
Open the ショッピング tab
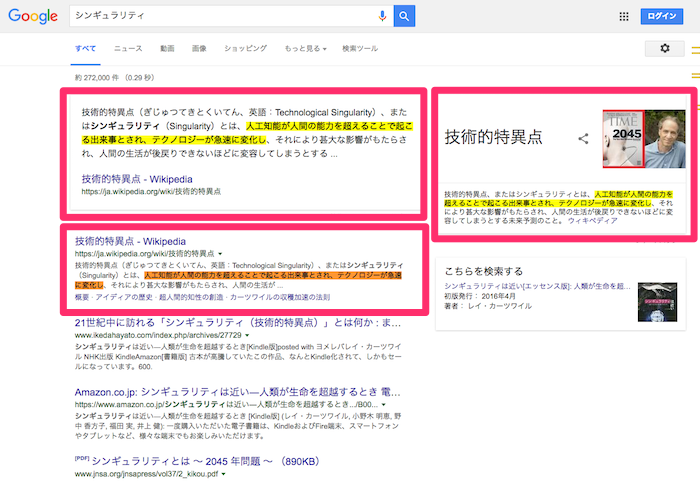[245, 48]
